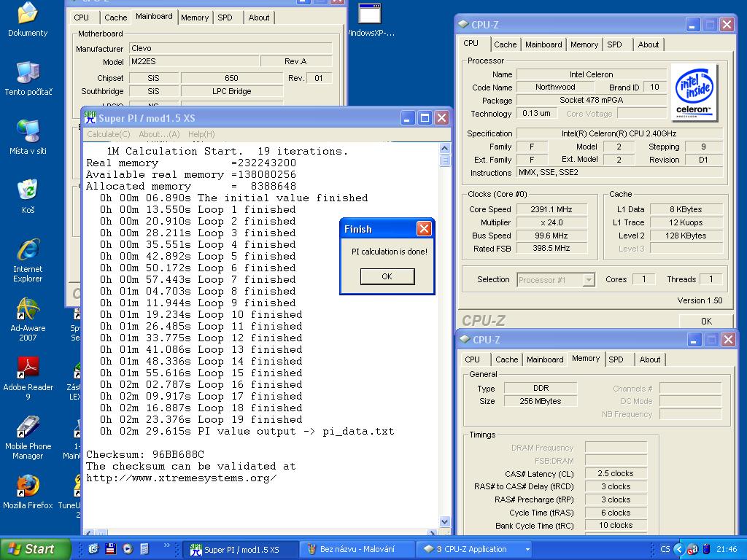Image resolution: width=747 pixels, height=560 pixels.
Task: Expand the hidden system tray icons arrow
Action: point(678,549)
